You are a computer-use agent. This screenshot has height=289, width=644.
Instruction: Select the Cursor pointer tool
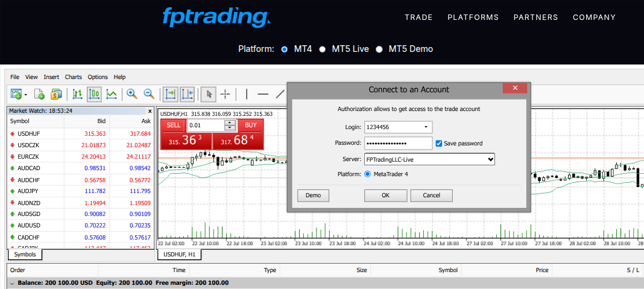coord(209,94)
